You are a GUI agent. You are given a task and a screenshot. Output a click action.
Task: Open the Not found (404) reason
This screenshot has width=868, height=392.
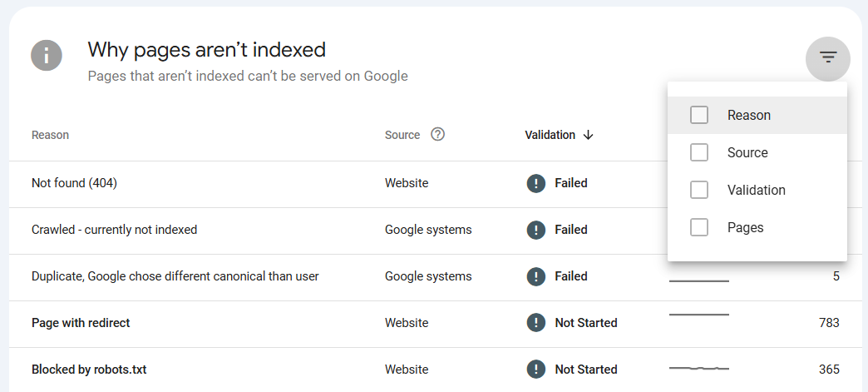pyautogui.click(x=74, y=183)
